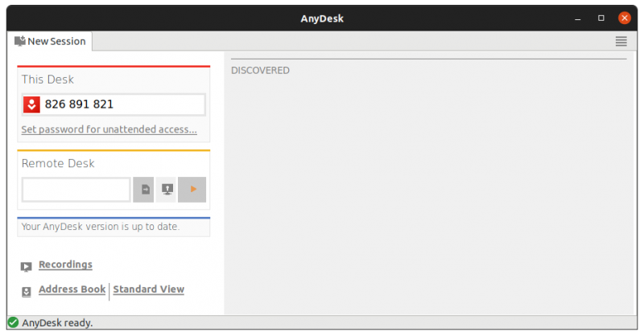Click the Address Book icon
The image size is (644, 336).
click(27, 292)
